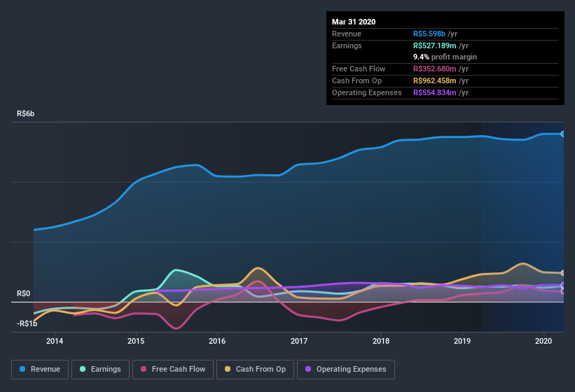Click the Mar 31 2020 tooltip header
This screenshot has height=392, width=575.
click(354, 22)
